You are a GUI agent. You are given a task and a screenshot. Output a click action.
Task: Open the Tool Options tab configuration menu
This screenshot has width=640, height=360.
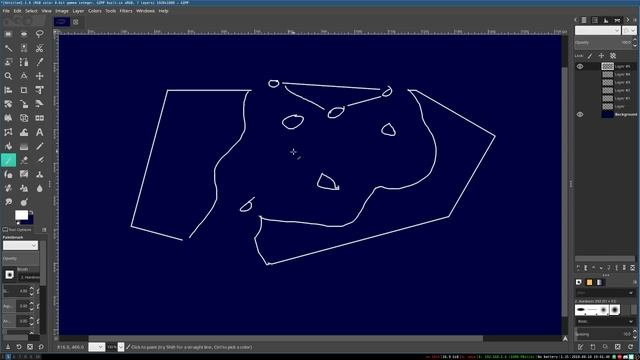[44, 230]
